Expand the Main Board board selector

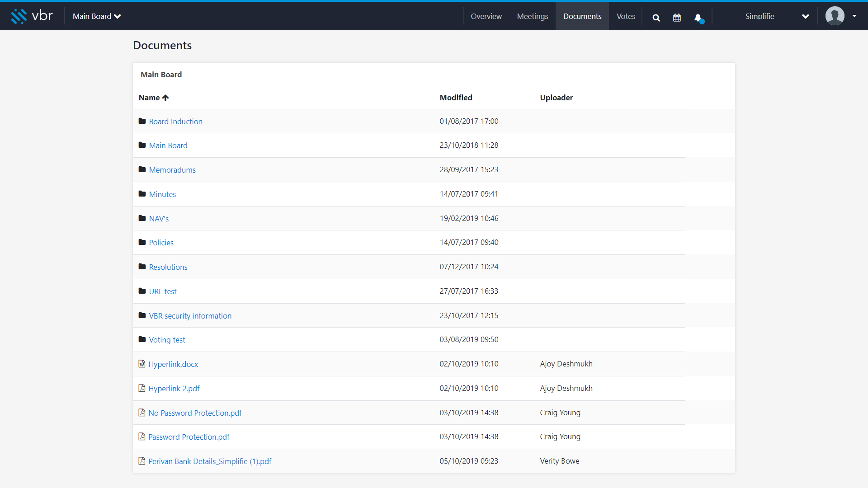(x=97, y=16)
